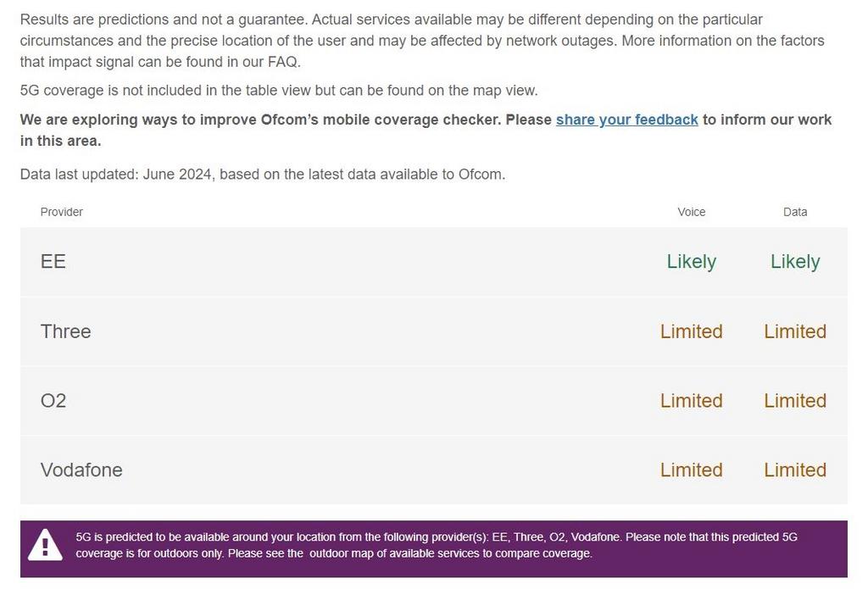Select the Vodafone provider name
This screenshot has height=589, width=868.
click(81, 470)
